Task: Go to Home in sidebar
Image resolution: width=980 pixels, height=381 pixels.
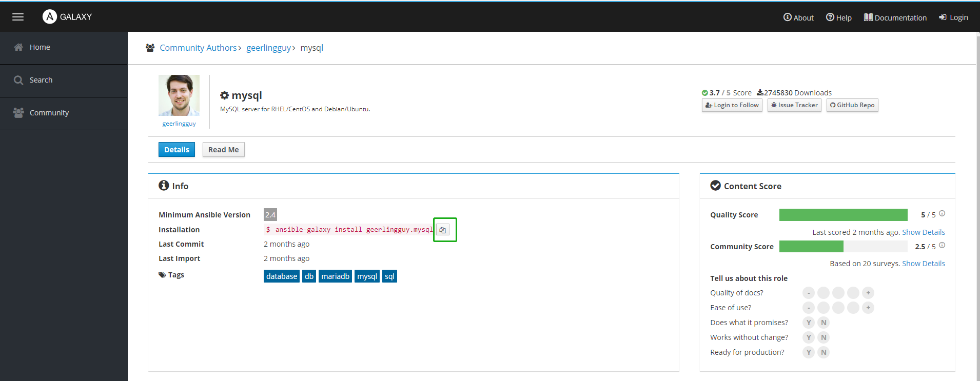Action: (64, 48)
